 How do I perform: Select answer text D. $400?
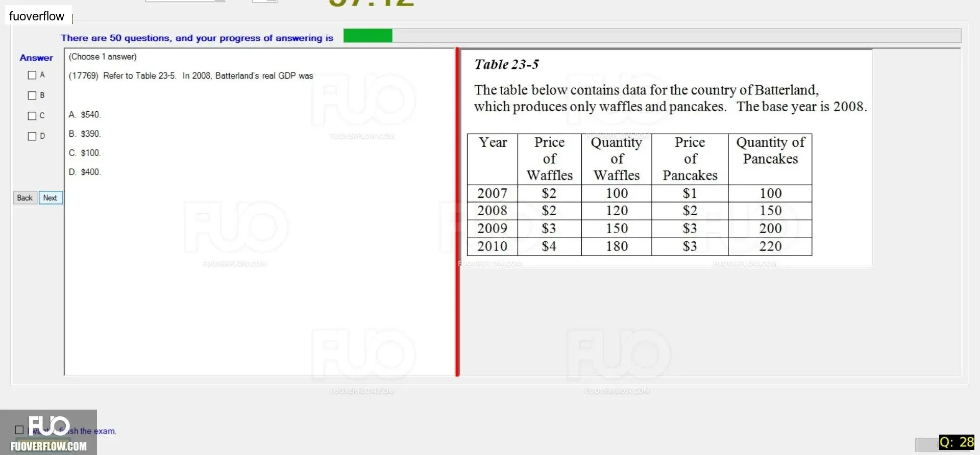(85, 172)
